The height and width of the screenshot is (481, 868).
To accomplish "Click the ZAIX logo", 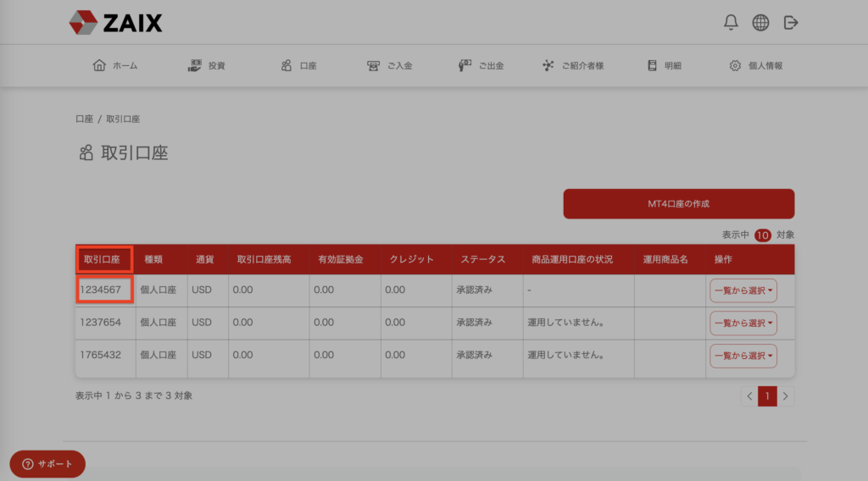I will tap(115, 23).
